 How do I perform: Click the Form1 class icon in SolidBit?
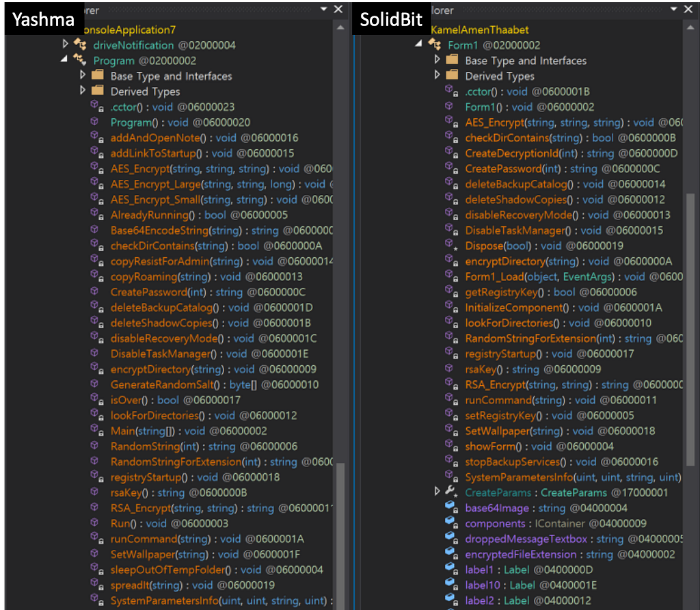click(x=434, y=44)
